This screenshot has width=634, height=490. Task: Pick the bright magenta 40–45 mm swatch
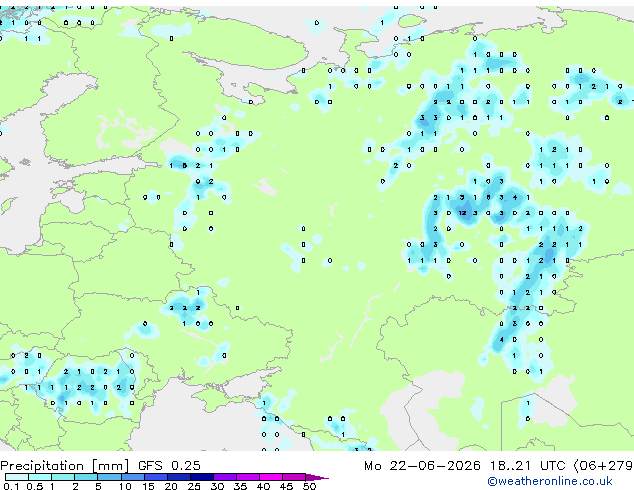271,477
